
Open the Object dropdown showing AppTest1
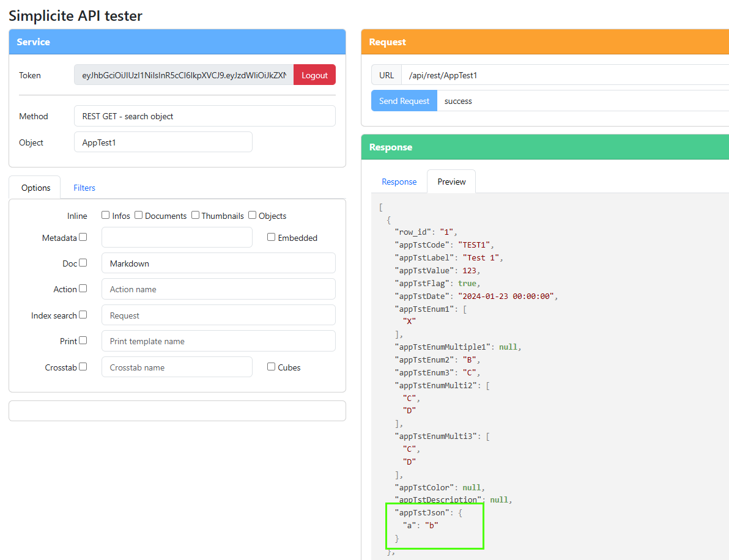coord(163,142)
